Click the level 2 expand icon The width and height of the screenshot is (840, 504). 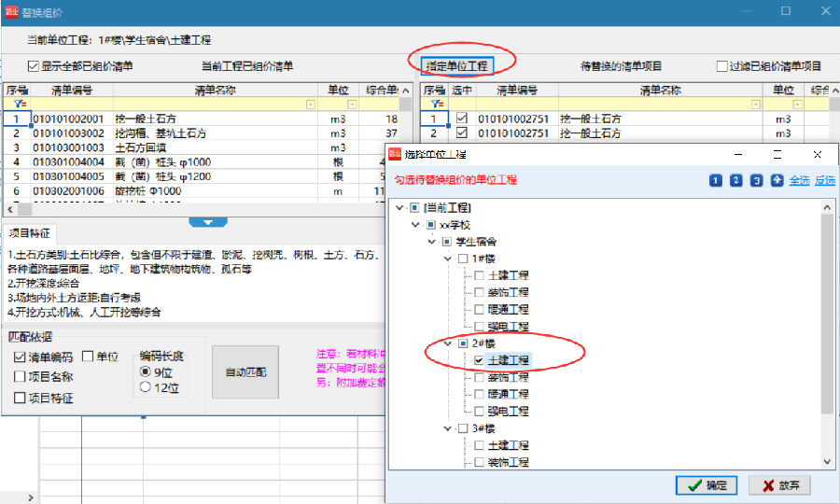(736, 180)
